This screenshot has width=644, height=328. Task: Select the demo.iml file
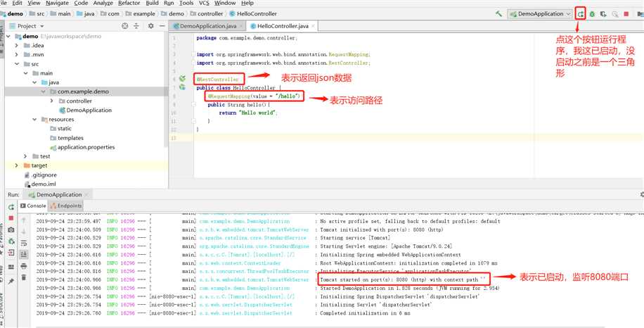(x=40, y=184)
